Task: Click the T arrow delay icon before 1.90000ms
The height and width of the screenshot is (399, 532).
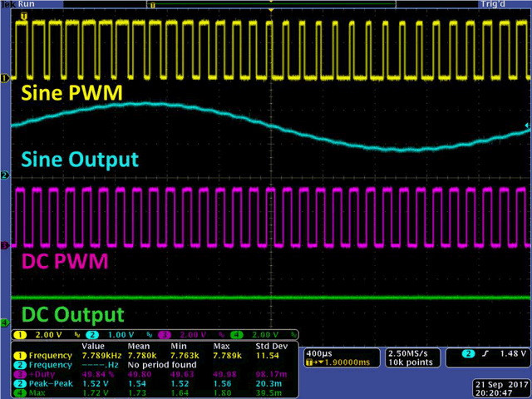Action: [314, 362]
